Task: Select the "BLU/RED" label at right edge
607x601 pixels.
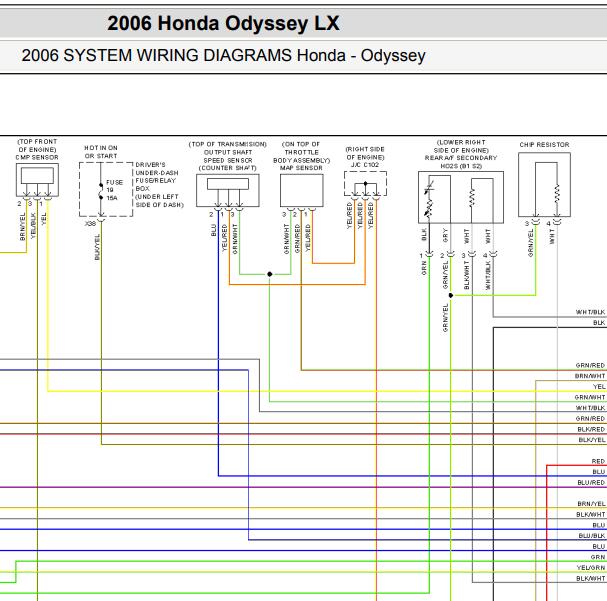Action: [x=591, y=483]
